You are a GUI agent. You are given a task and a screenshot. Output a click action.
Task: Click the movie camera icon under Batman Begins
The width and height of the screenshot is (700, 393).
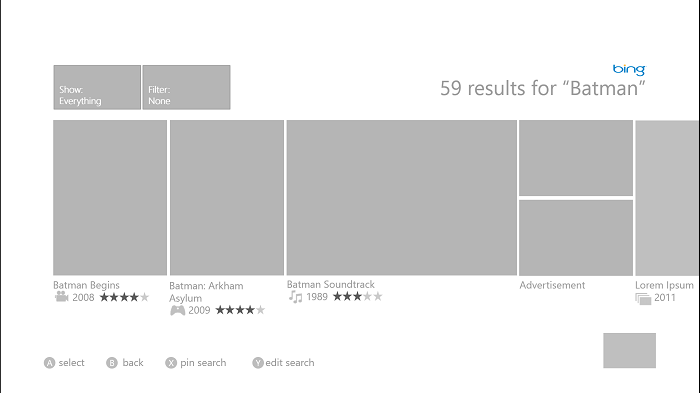click(x=62, y=297)
